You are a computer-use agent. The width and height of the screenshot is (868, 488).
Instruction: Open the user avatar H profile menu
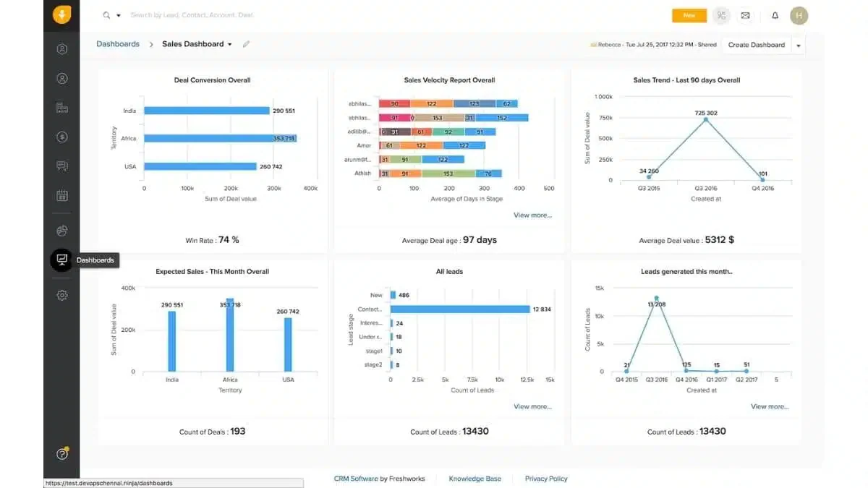[799, 15]
